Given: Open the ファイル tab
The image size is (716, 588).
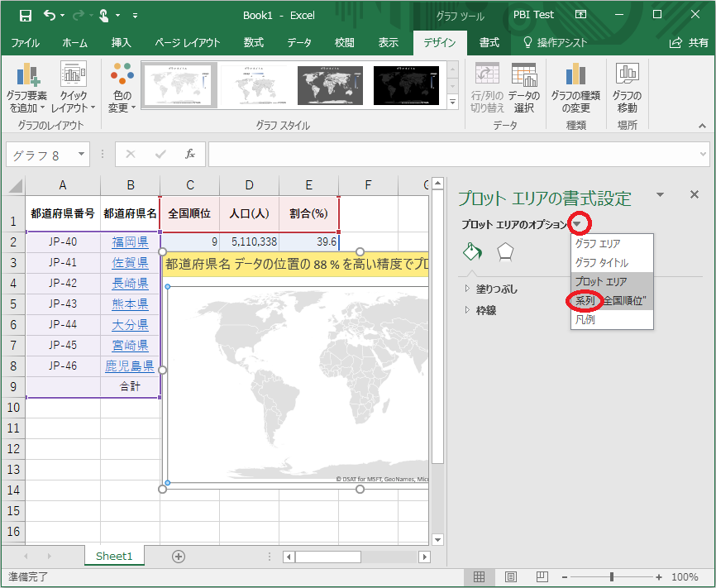Looking at the screenshot, I should [25, 43].
